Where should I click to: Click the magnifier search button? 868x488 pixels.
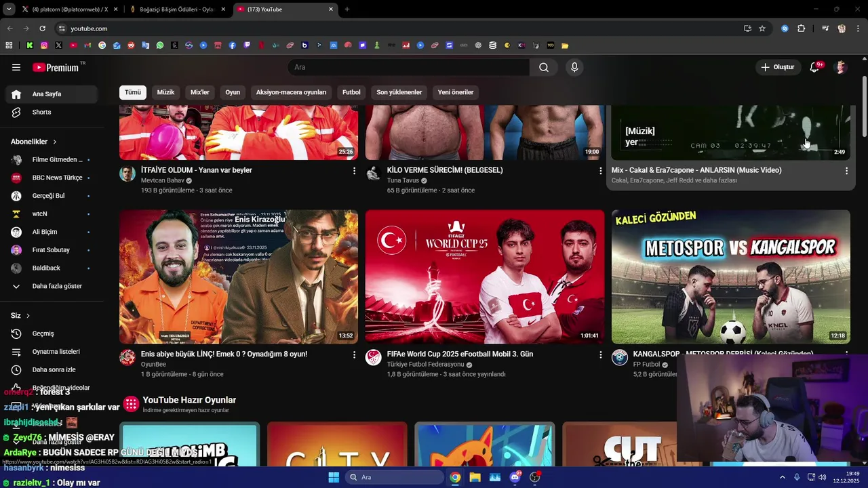[544, 67]
